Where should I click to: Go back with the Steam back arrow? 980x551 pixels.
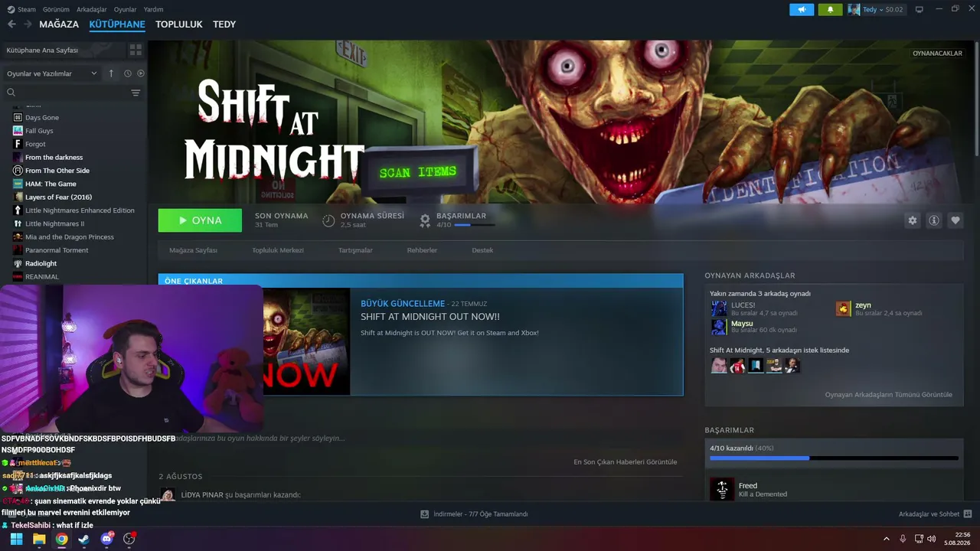pyautogui.click(x=11, y=24)
